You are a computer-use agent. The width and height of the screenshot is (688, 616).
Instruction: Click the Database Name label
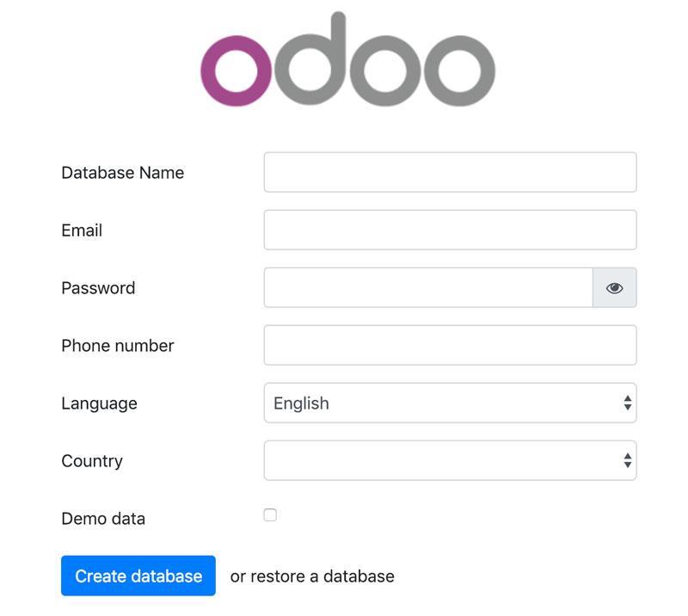pyautogui.click(x=121, y=172)
